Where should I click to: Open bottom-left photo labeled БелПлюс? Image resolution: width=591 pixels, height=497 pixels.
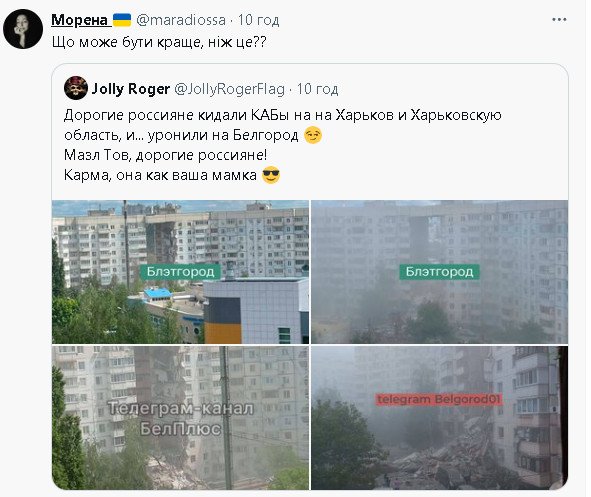tap(180, 418)
